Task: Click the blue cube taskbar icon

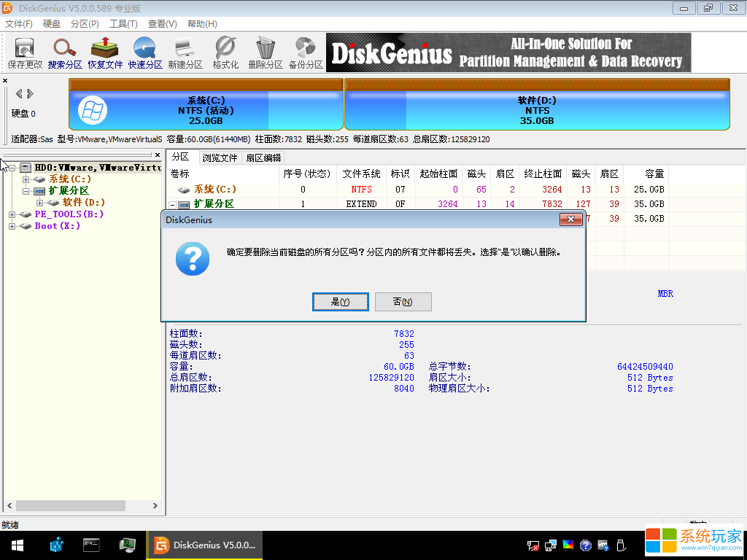Action: pyautogui.click(x=57, y=545)
